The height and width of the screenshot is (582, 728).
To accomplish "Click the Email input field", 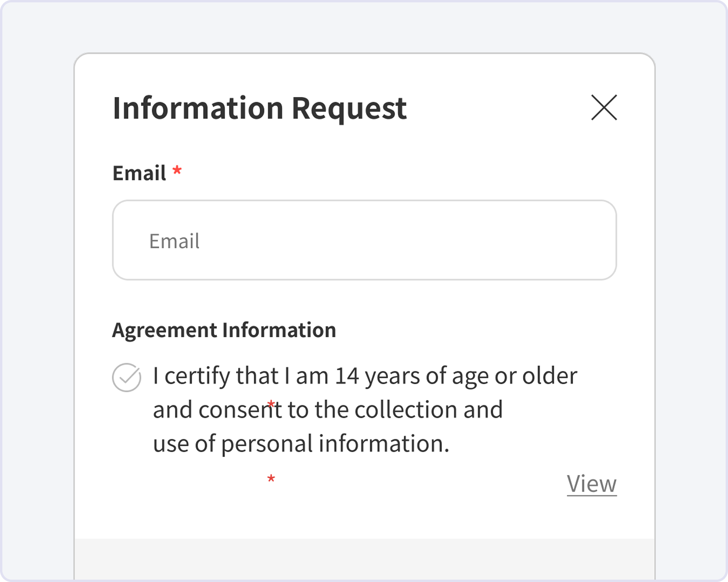I will pos(364,240).
